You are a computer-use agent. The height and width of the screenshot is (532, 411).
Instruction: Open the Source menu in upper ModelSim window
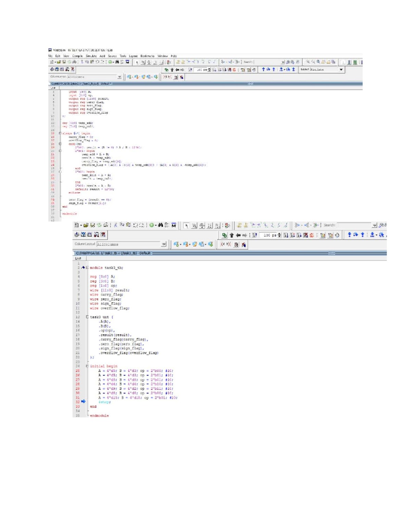coord(112,56)
